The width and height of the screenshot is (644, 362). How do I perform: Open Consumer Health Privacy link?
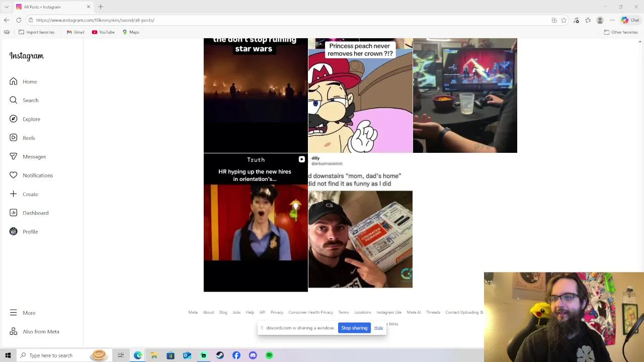click(x=310, y=312)
